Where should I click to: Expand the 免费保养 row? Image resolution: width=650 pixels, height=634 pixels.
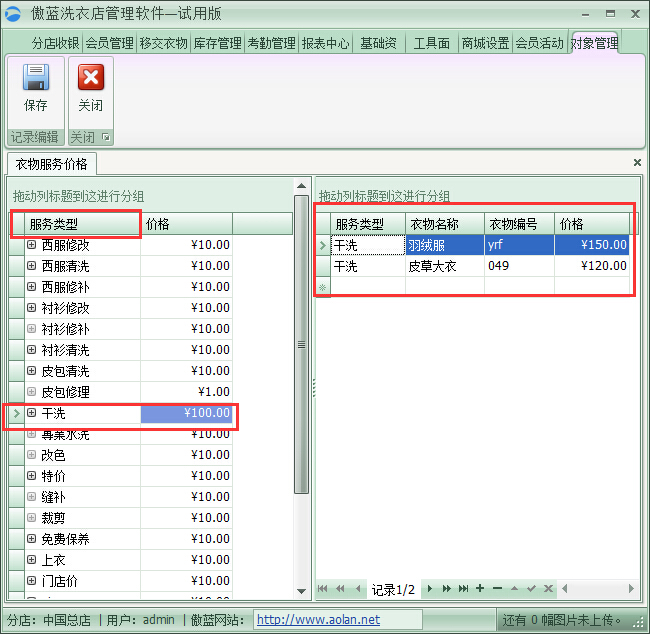(32, 539)
